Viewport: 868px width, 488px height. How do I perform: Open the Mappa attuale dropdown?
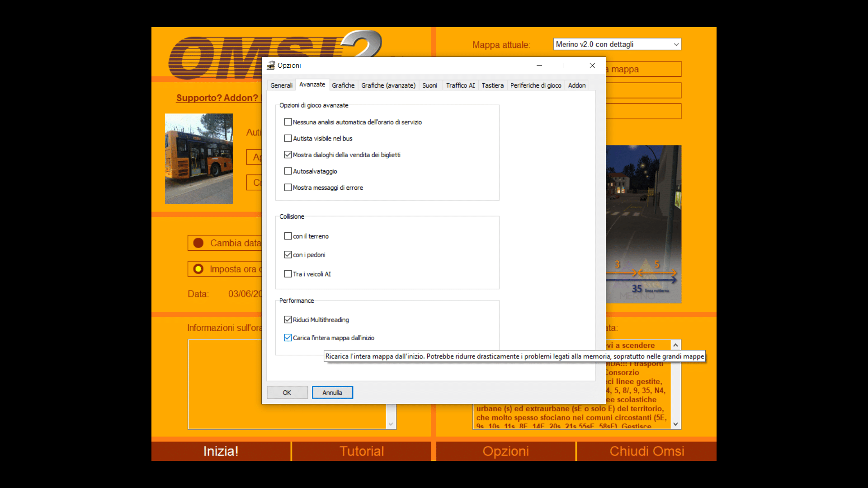click(x=617, y=44)
